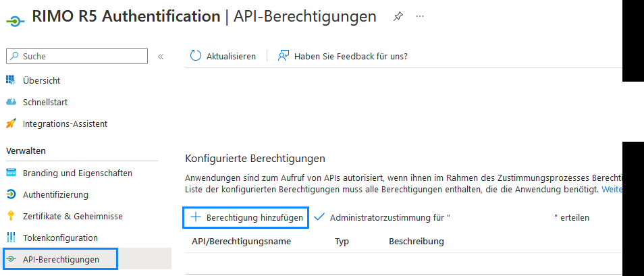The image size is (644, 276).
Task: Click the plus icon for adding permission
Action: 196,217
